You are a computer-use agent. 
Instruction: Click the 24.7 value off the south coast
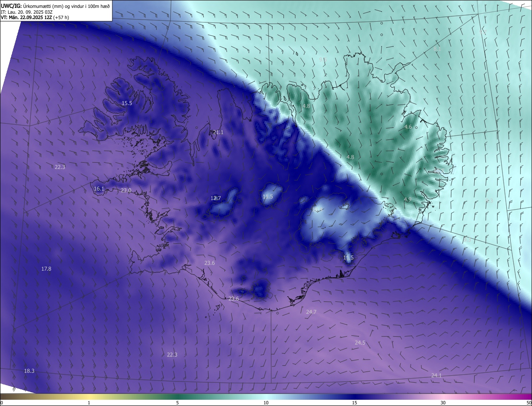coord(311,311)
